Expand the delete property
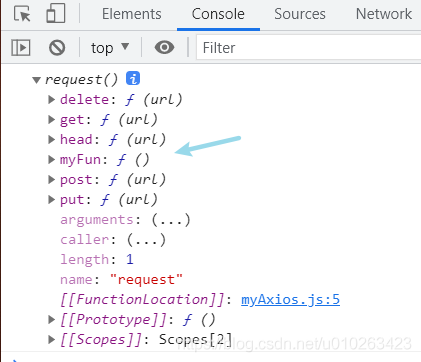This screenshot has width=421, height=362. [51, 99]
